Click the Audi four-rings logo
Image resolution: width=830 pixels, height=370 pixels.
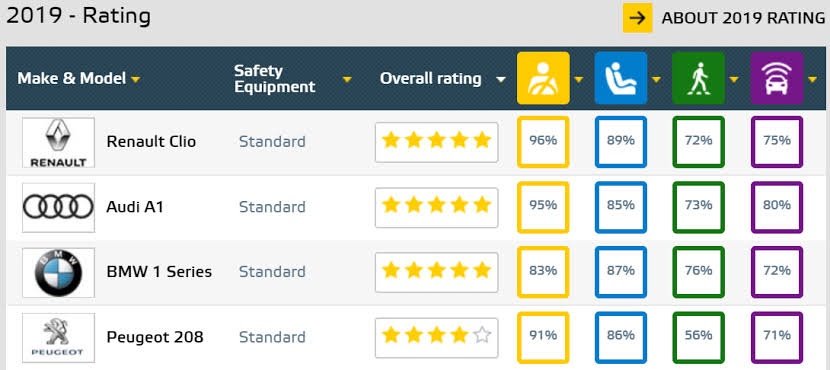tap(58, 207)
